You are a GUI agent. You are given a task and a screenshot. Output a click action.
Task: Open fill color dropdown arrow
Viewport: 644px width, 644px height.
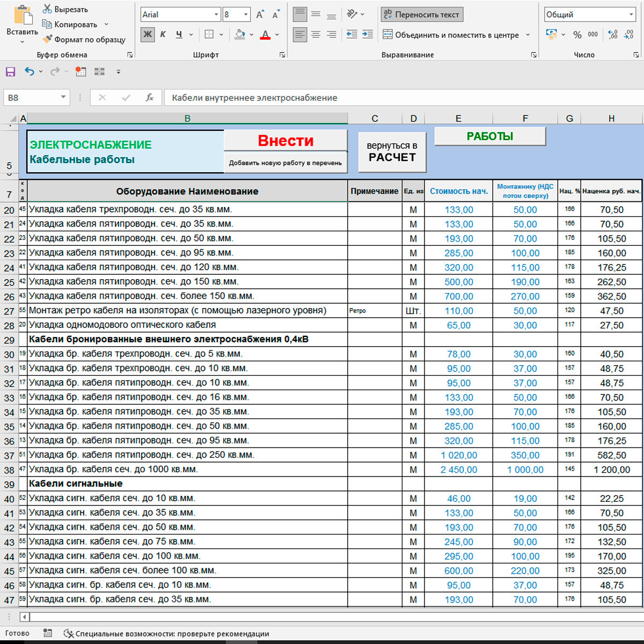[251, 35]
